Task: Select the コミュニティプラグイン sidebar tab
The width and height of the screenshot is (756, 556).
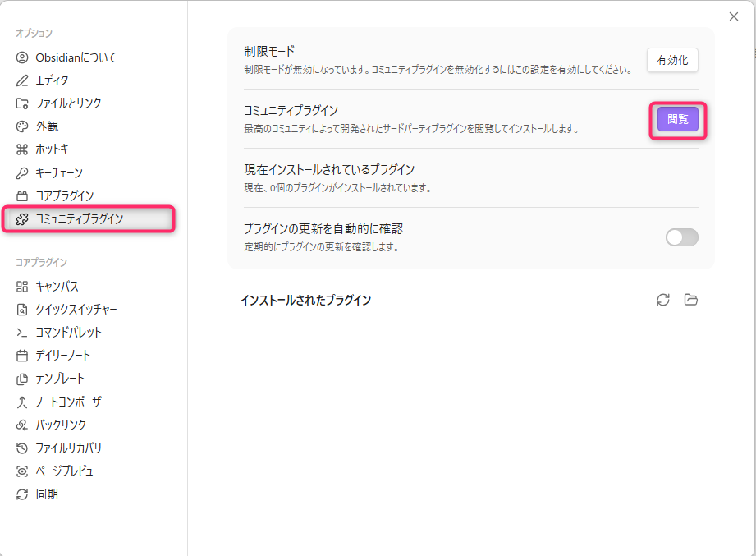Action: coord(80,218)
